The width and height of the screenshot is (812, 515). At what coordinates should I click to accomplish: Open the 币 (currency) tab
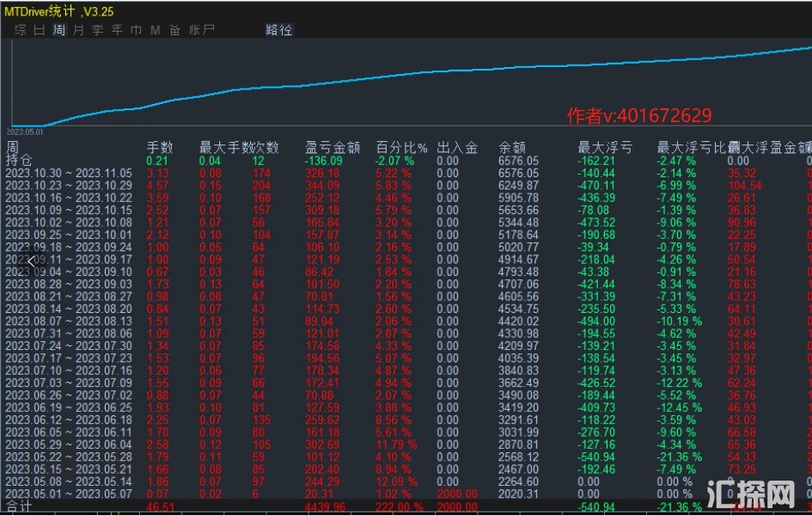136,30
